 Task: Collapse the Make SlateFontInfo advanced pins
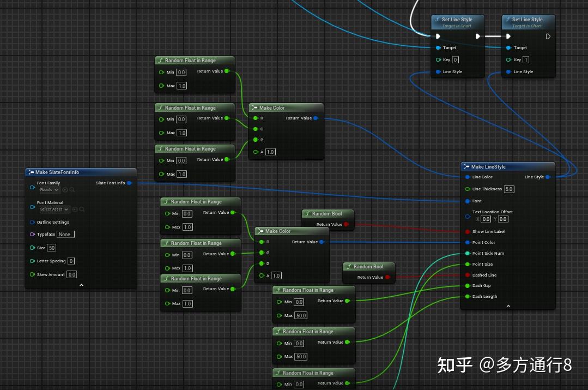[81, 285]
